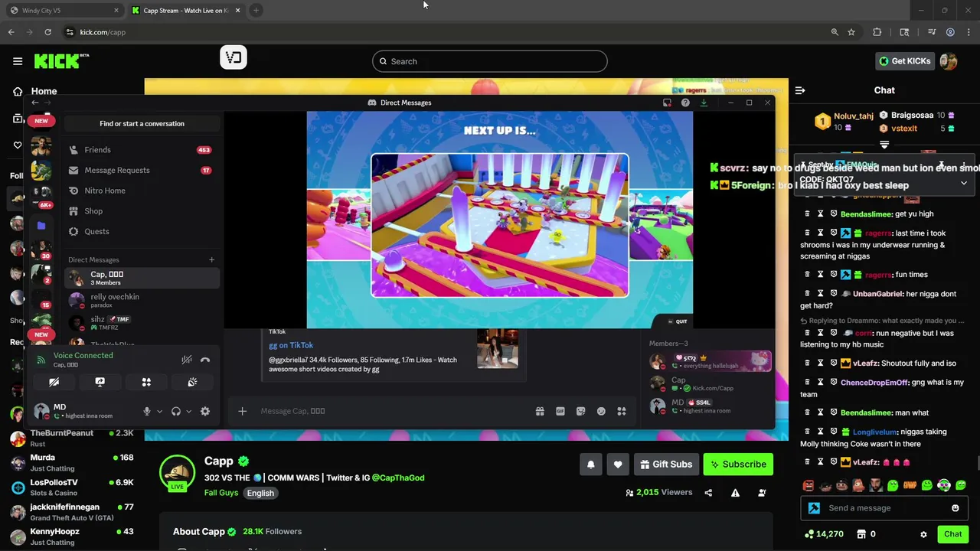Open Discord emoji picker
980x551 pixels.
(601, 411)
